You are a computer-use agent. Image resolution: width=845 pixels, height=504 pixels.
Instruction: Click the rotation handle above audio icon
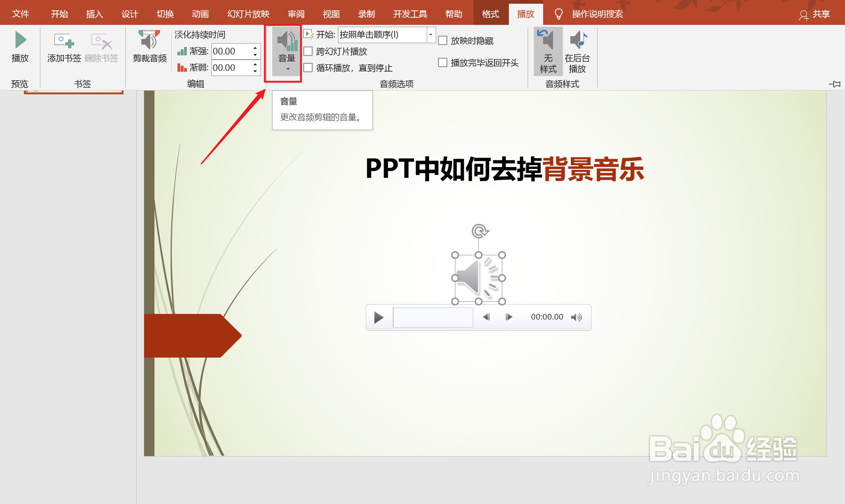(x=479, y=231)
